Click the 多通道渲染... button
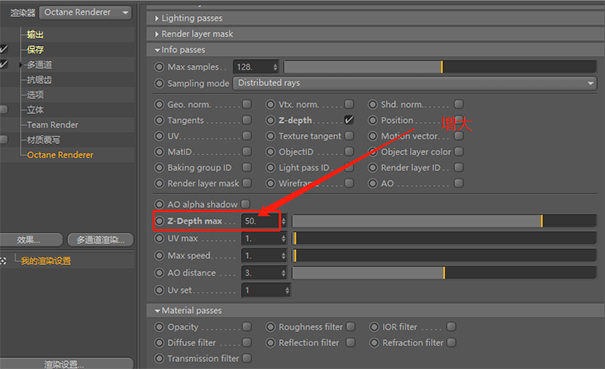Screen dimensions: 605x369 (x=100, y=240)
